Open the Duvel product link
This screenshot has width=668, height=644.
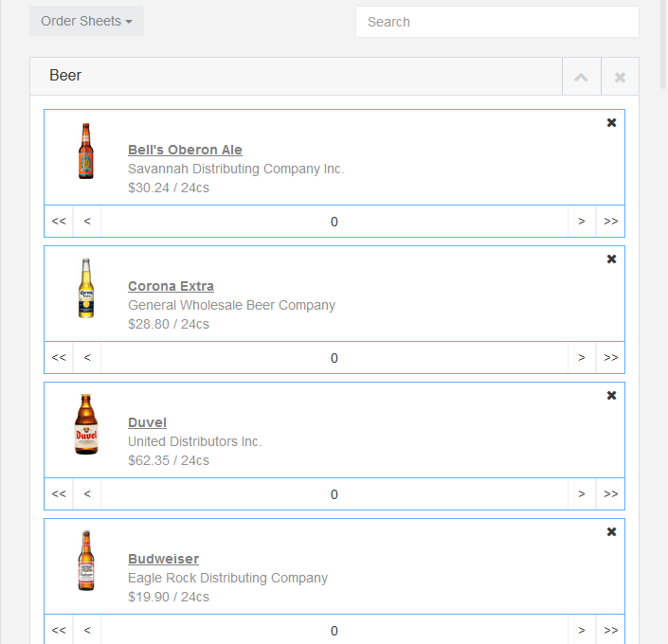pos(147,422)
